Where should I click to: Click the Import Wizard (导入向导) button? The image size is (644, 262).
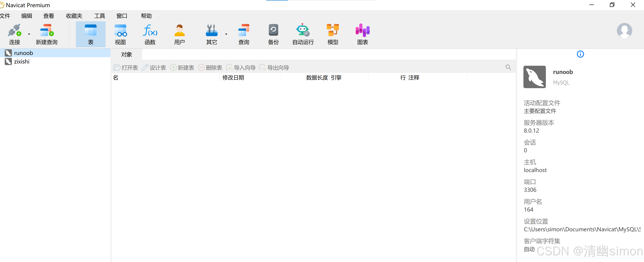coord(241,68)
